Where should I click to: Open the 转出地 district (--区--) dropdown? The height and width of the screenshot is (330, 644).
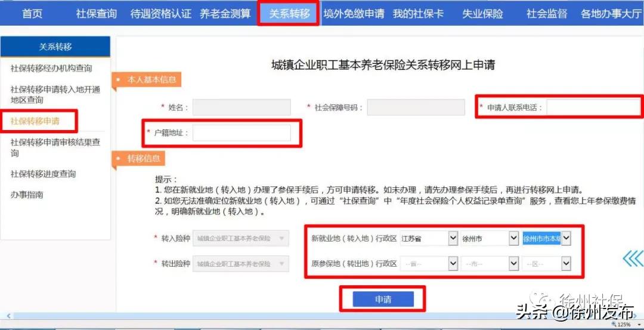click(x=546, y=264)
